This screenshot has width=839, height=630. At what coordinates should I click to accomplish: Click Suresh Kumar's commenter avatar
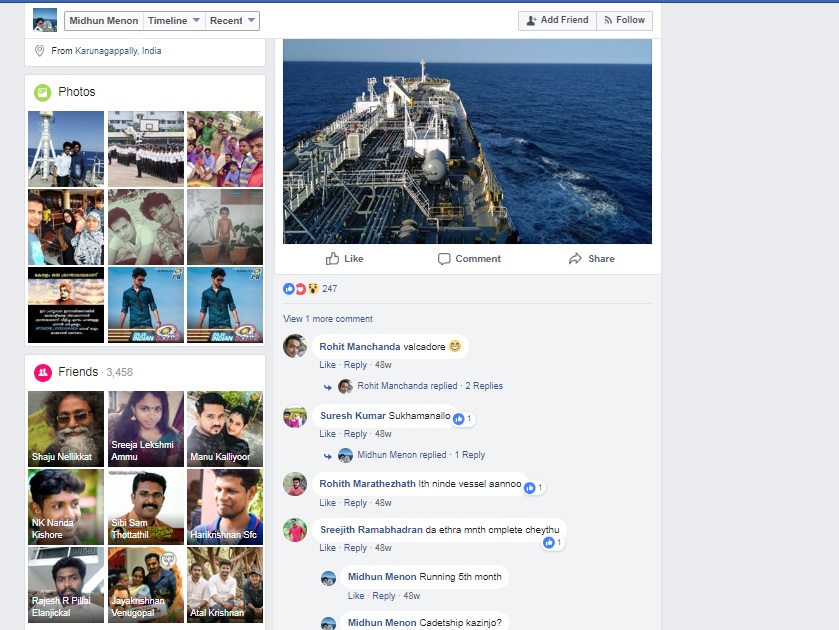point(294,416)
